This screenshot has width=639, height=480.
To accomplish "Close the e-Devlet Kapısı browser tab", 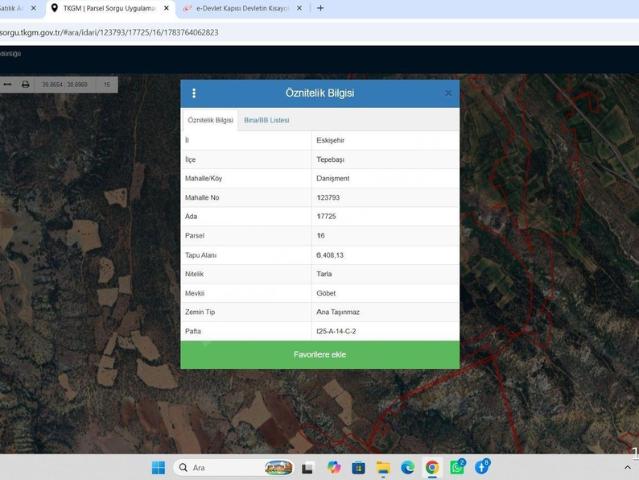I will (x=299, y=8).
